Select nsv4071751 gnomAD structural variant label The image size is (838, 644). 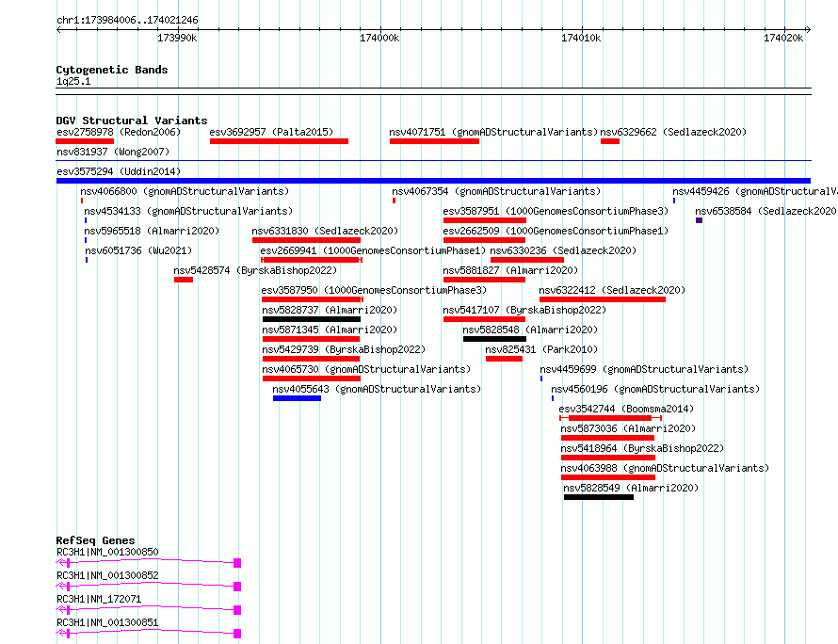493,132
